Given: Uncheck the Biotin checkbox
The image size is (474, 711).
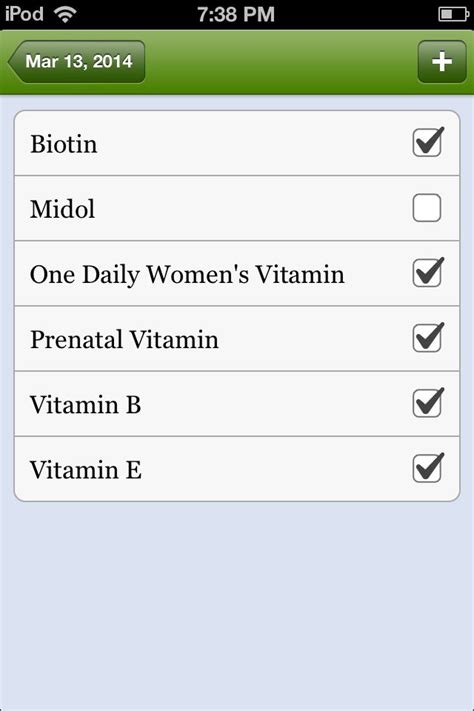Looking at the screenshot, I should coord(427,142).
